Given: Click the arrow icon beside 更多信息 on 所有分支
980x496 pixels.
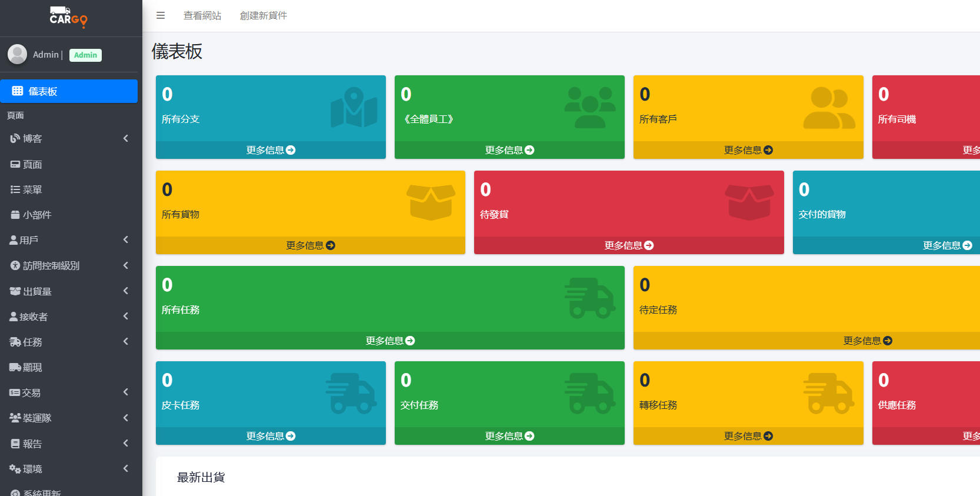Looking at the screenshot, I should (x=291, y=150).
